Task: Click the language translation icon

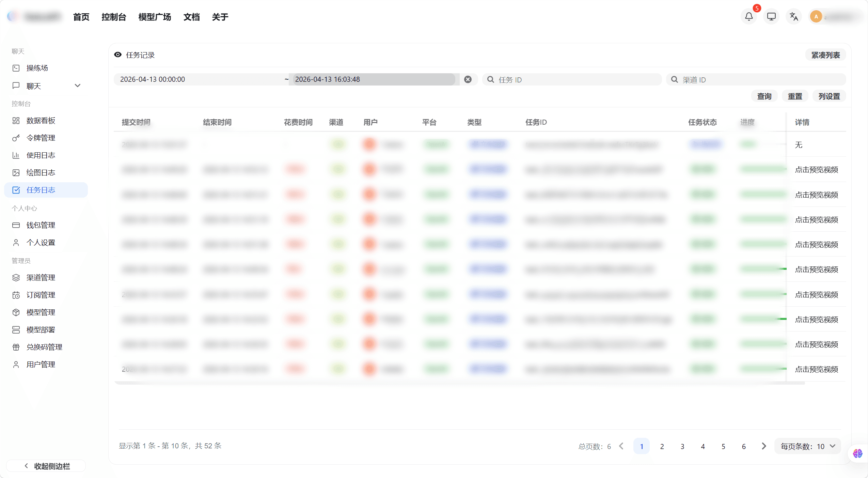Action: [x=793, y=16]
